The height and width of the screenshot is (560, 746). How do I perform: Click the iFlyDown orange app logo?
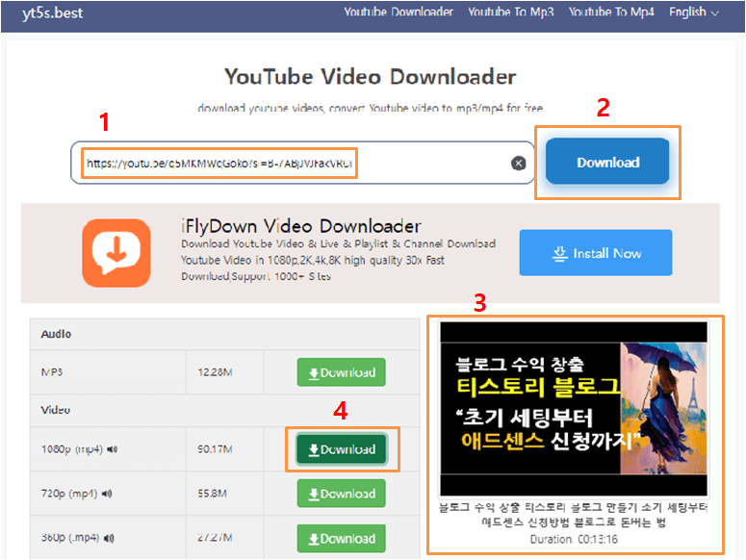pos(116,253)
